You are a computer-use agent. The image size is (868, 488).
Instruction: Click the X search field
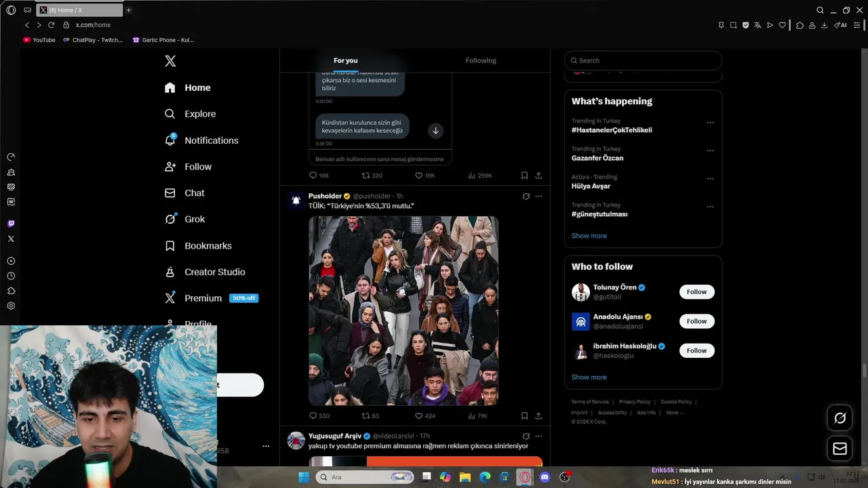click(x=643, y=60)
